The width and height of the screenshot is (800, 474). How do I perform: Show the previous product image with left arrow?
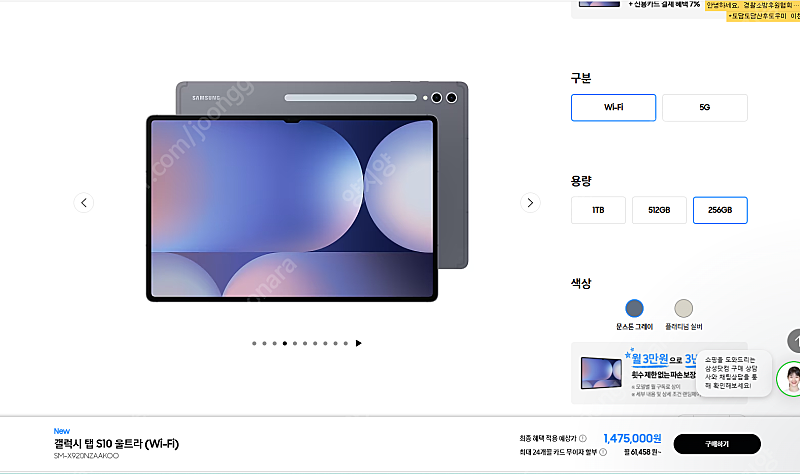84,203
